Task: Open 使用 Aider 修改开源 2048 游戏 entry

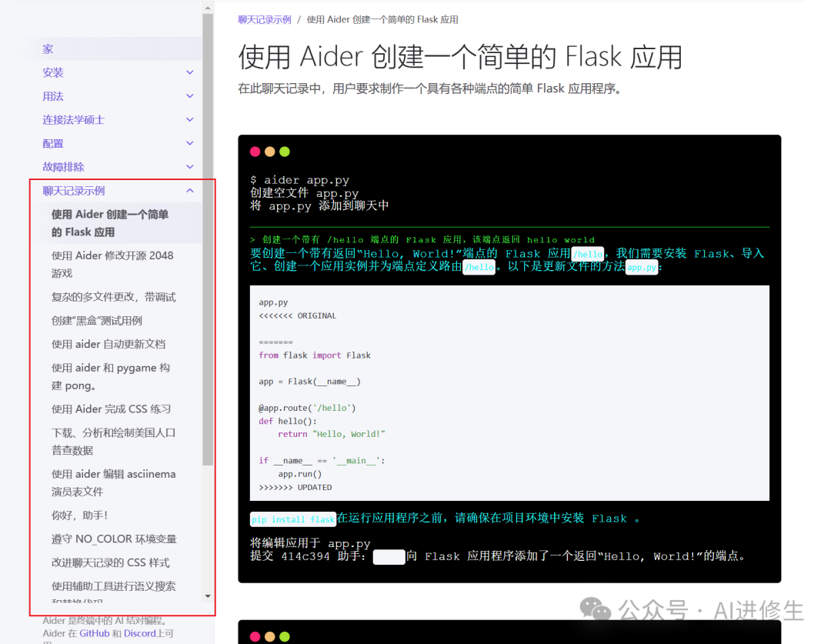Action: point(112,264)
